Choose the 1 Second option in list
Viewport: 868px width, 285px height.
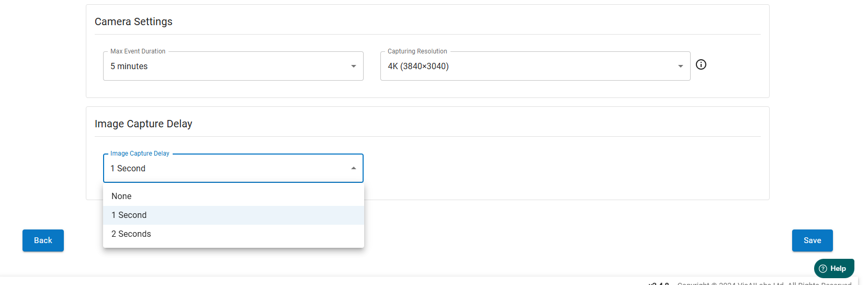click(x=129, y=215)
